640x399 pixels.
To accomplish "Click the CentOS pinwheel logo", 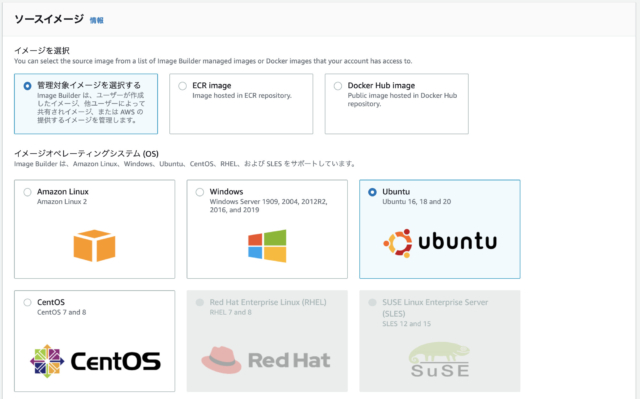I will tap(47, 361).
